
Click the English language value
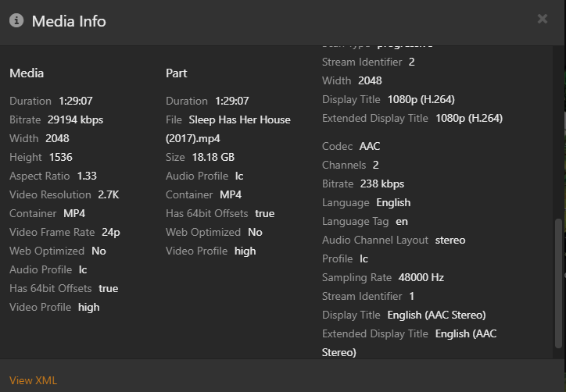(393, 202)
